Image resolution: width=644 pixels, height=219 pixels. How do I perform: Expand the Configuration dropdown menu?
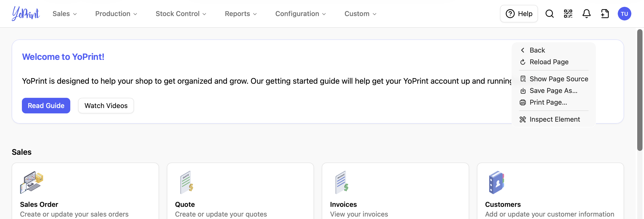(x=301, y=14)
